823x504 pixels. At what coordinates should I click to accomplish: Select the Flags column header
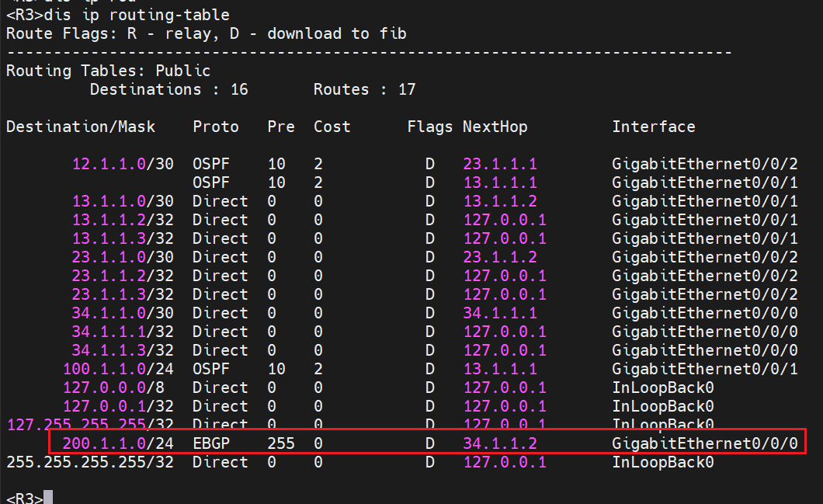429,127
